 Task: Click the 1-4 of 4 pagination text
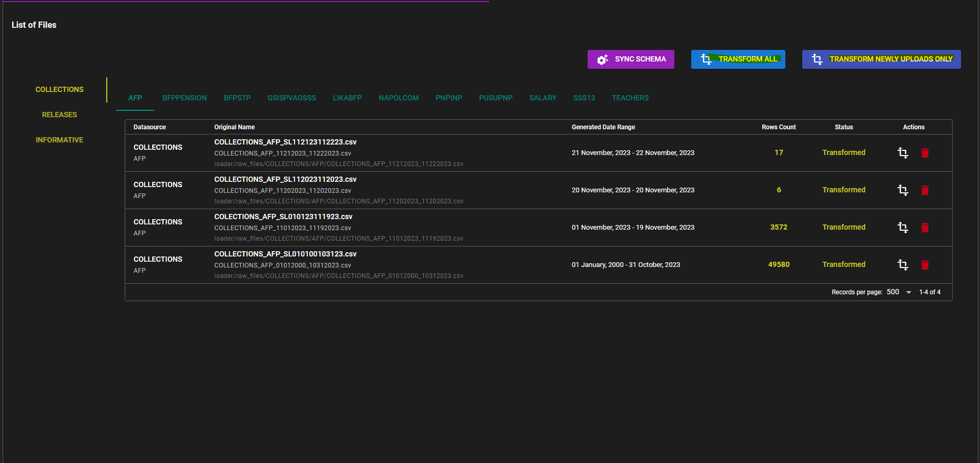click(930, 292)
